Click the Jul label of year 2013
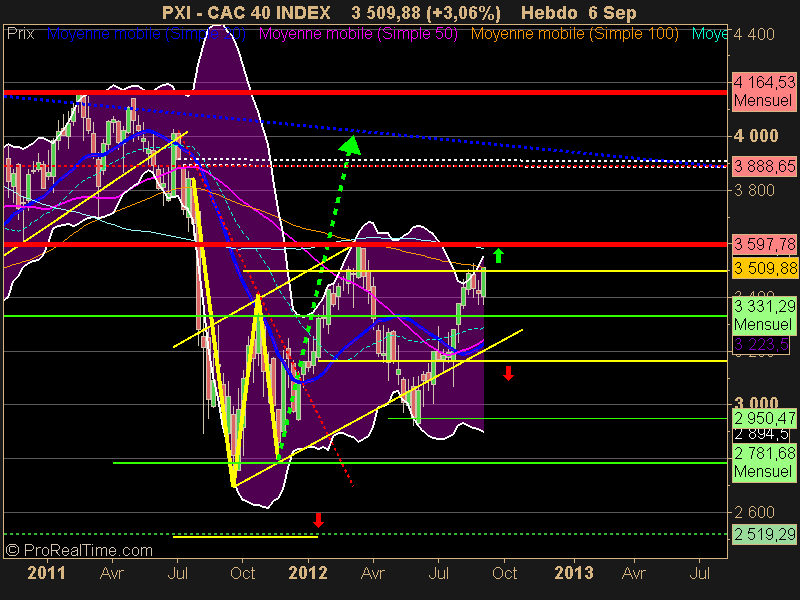 [699, 573]
